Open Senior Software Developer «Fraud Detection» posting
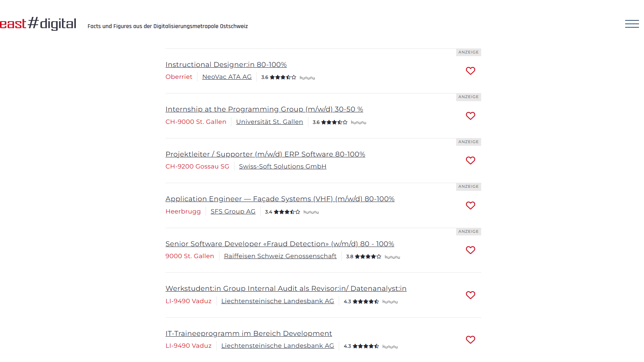 [x=280, y=244]
